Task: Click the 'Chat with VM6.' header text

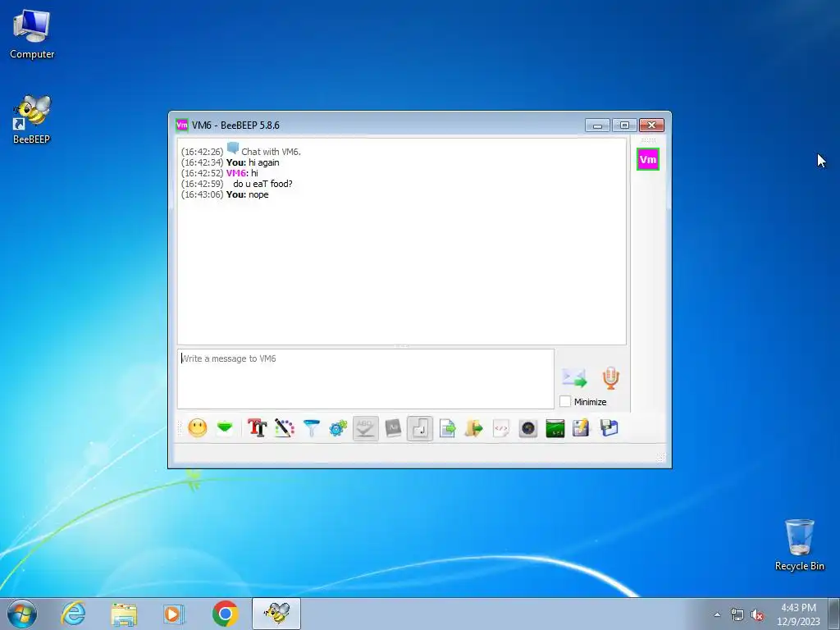Action: [271, 152]
